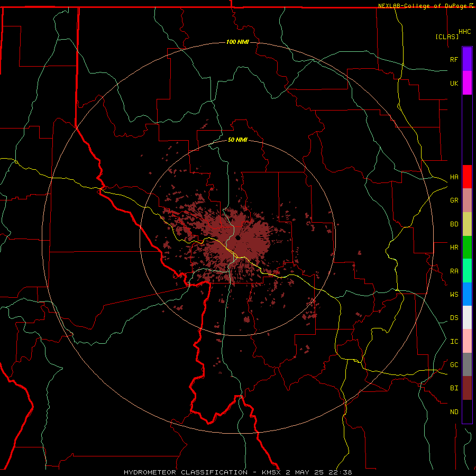
Task: Select the GC gray legend swatch
Action: (467, 364)
